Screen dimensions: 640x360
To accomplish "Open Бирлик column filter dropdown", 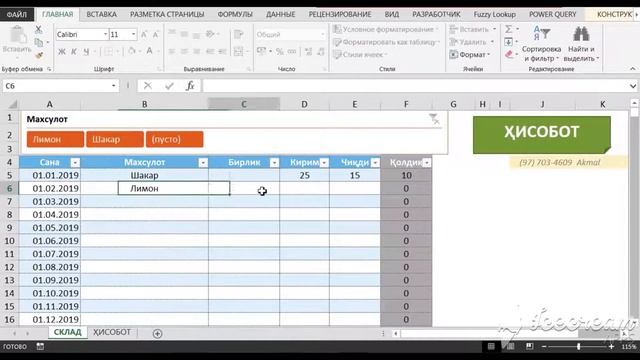I will point(274,162).
